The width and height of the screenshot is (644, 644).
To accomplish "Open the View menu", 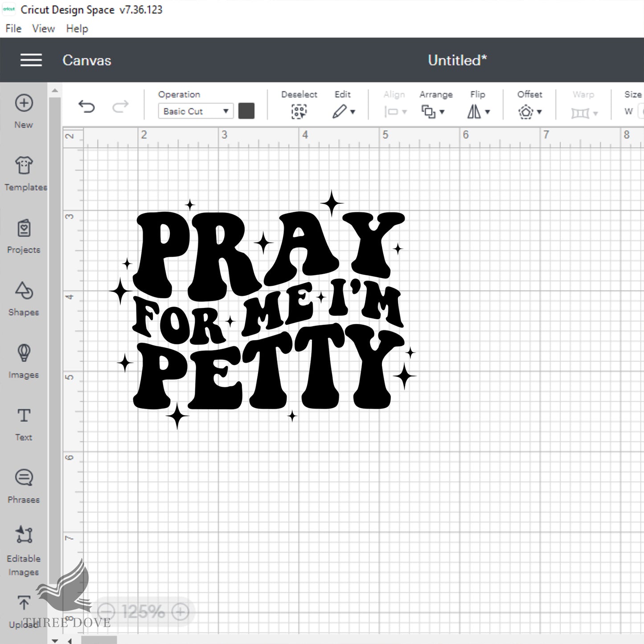I will (x=43, y=29).
